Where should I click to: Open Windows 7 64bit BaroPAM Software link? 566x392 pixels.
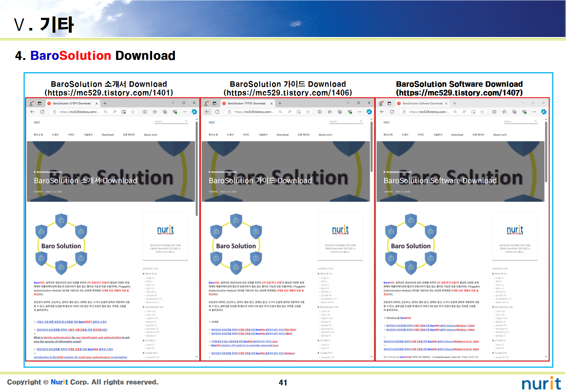[430, 330]
